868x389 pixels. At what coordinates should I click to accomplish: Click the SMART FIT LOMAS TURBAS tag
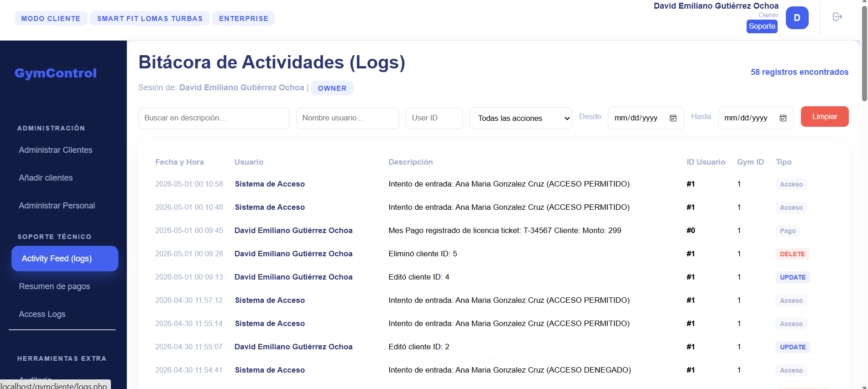coord(150,18)
